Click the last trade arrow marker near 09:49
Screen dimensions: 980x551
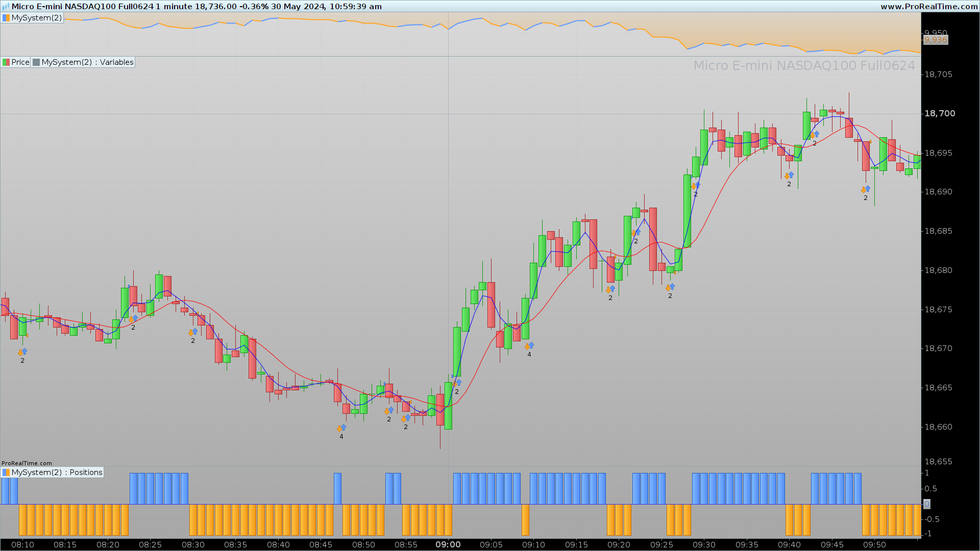click(865, 189)
